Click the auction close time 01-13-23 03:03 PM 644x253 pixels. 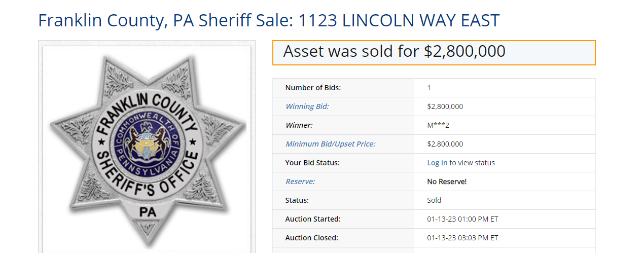[462, 238]
